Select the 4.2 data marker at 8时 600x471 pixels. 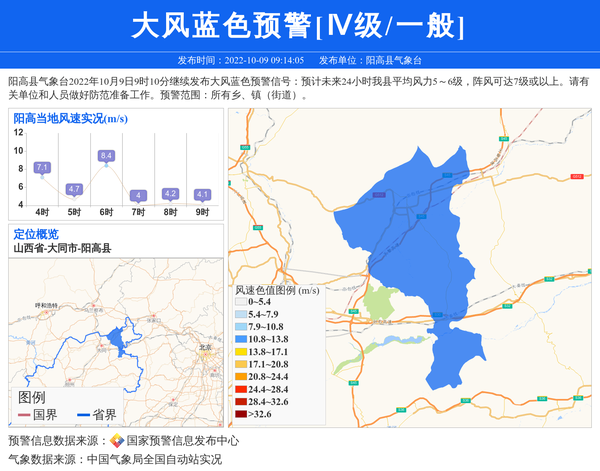pyautogui.click(x=170, y=193)
